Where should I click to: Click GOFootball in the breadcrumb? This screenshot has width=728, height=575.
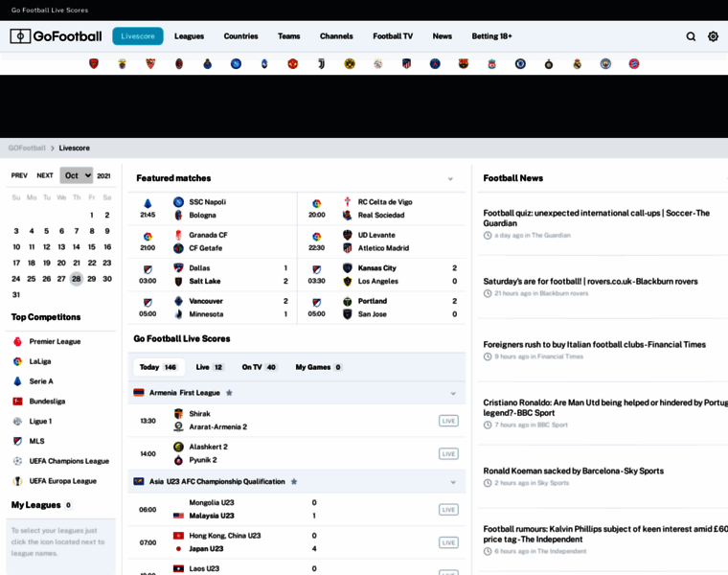(x=27, y=149)
